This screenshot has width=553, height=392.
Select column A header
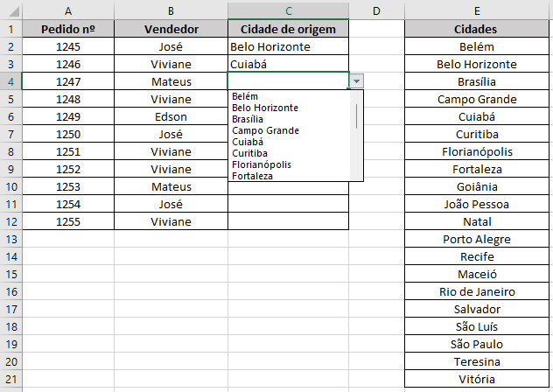pos(67,10)
